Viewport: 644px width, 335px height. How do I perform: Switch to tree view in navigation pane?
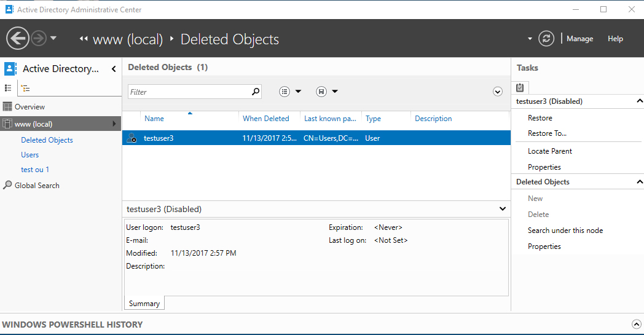coord(25,88)
